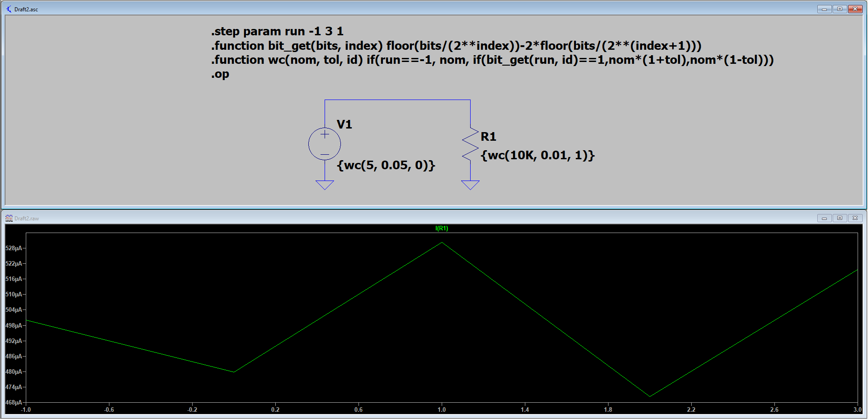Click the V1 component label
The height and width of the screenshot is (419, 868).
[x=344, y=124]
